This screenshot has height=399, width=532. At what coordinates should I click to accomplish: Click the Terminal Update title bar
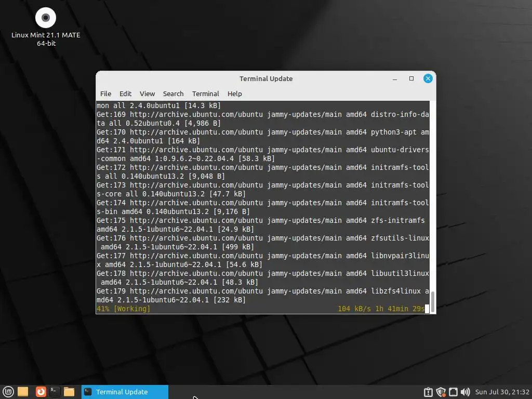click(265, 79)
